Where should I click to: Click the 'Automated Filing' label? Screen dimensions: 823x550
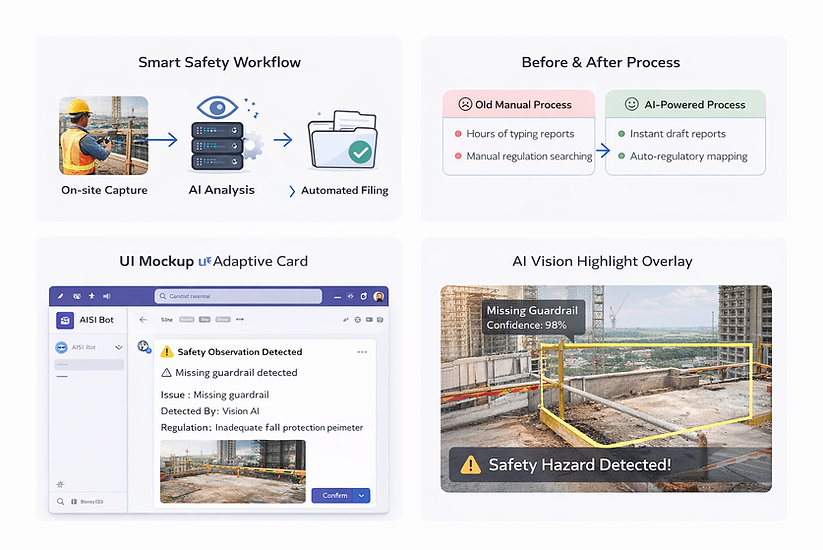click(x=345, y=190)
